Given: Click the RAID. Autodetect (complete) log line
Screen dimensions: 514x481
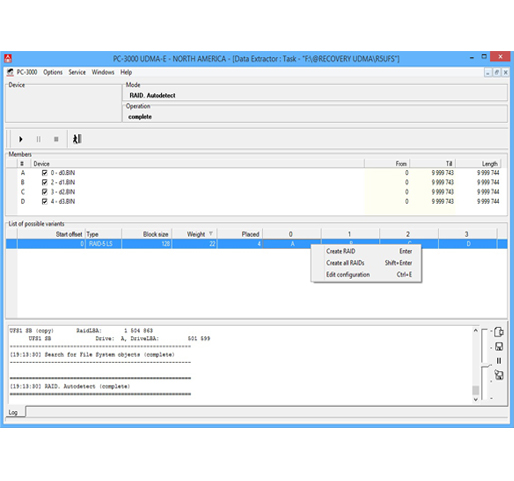Looking at the screenshot, I should point(70,386).
